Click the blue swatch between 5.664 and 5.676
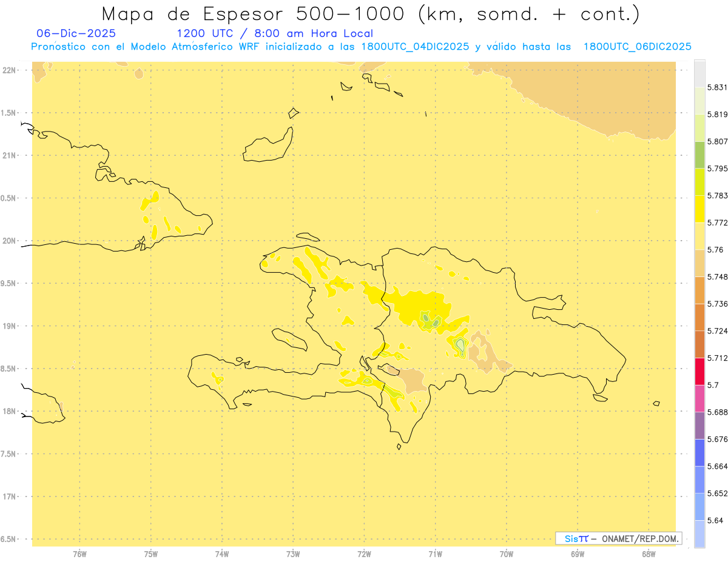 [x=699, y=452]
